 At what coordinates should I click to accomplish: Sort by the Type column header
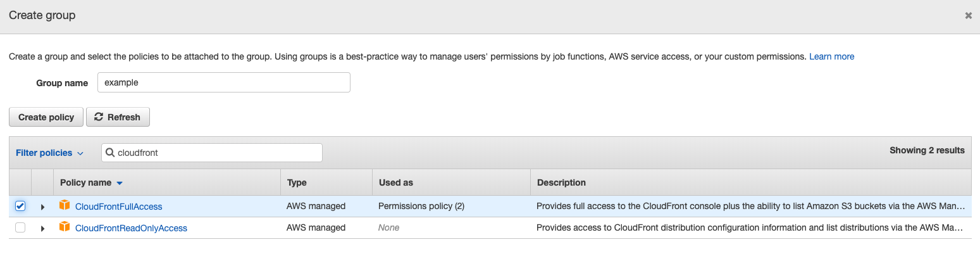297,182
